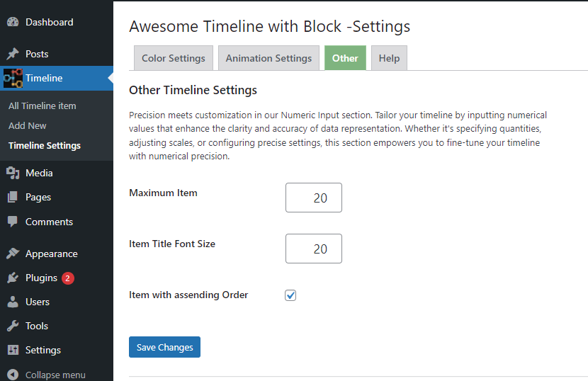Focus the Item Title Font Size field
The height and width of the screenshot is (381, 588).
(x=314, y=249)
